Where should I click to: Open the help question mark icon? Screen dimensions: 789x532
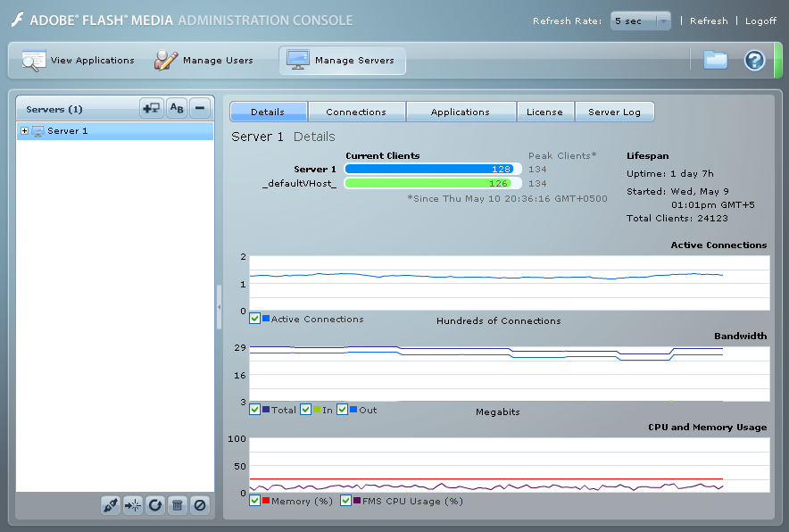(x=754, y=61)
